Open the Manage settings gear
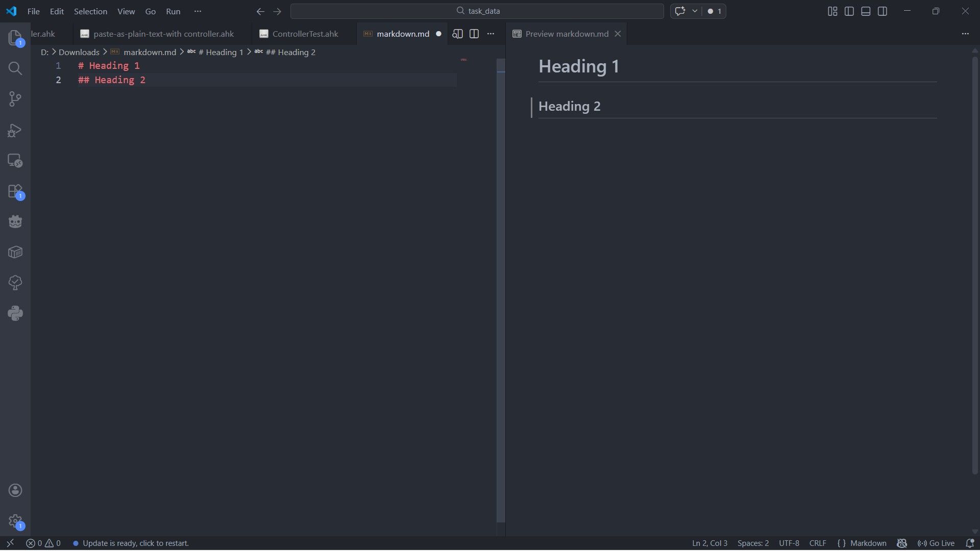This screenshot has width=980, height=551. [15, 521]
